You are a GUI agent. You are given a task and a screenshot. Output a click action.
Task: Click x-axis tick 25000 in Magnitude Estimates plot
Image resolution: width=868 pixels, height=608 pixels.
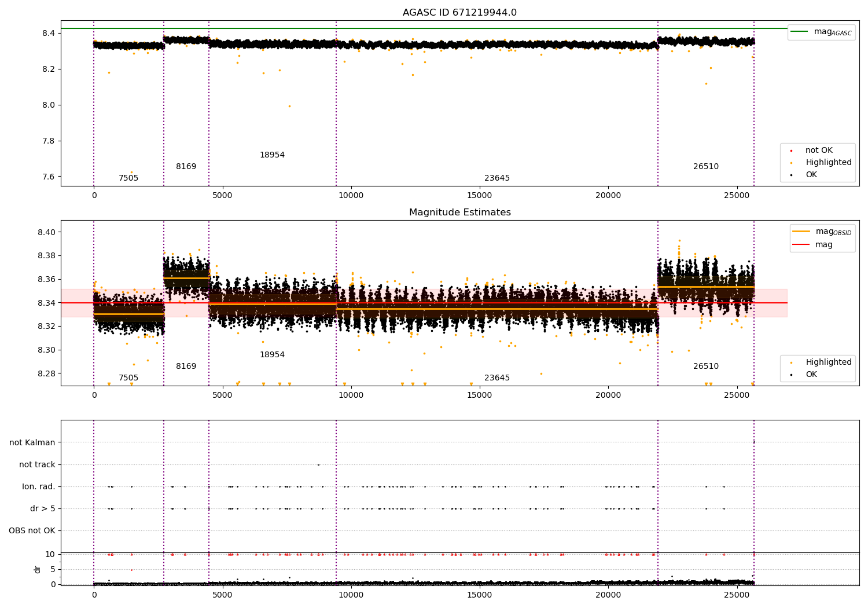click(x=737, y=395)
